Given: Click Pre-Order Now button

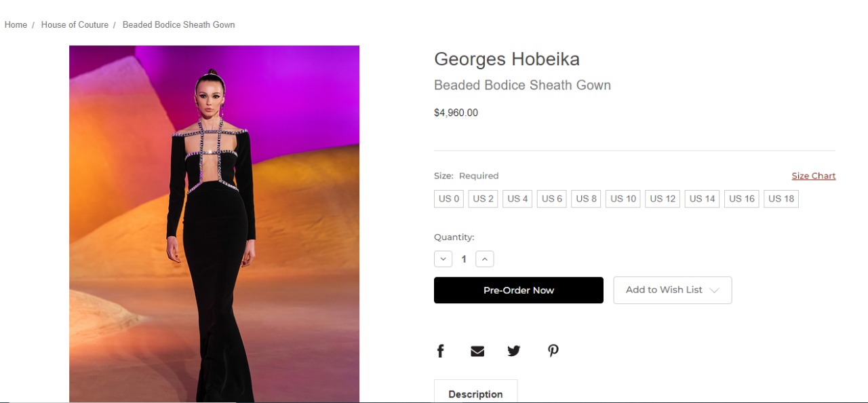Looking at the screenshot, I should click(x=519, y=290).
